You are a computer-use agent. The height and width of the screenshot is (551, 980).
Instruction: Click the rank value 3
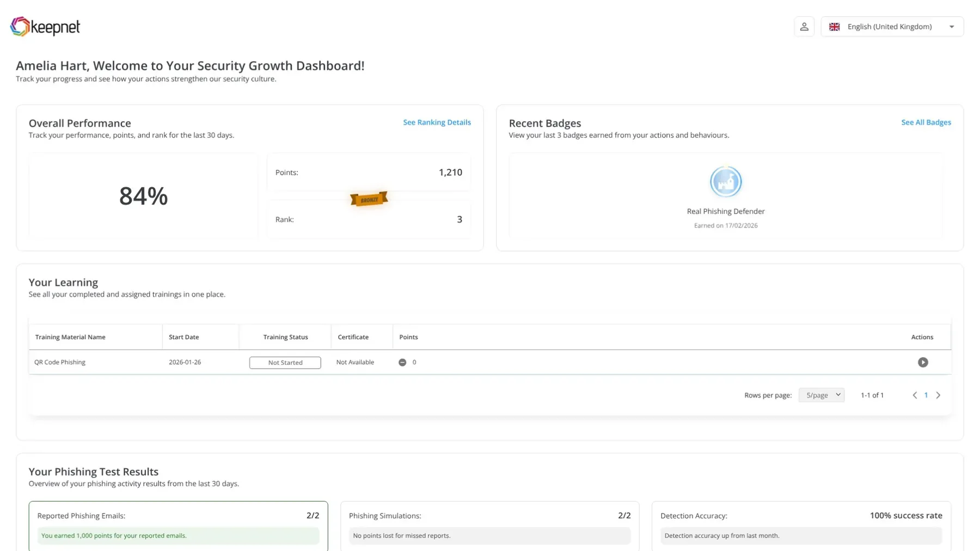tap(459, 219)
